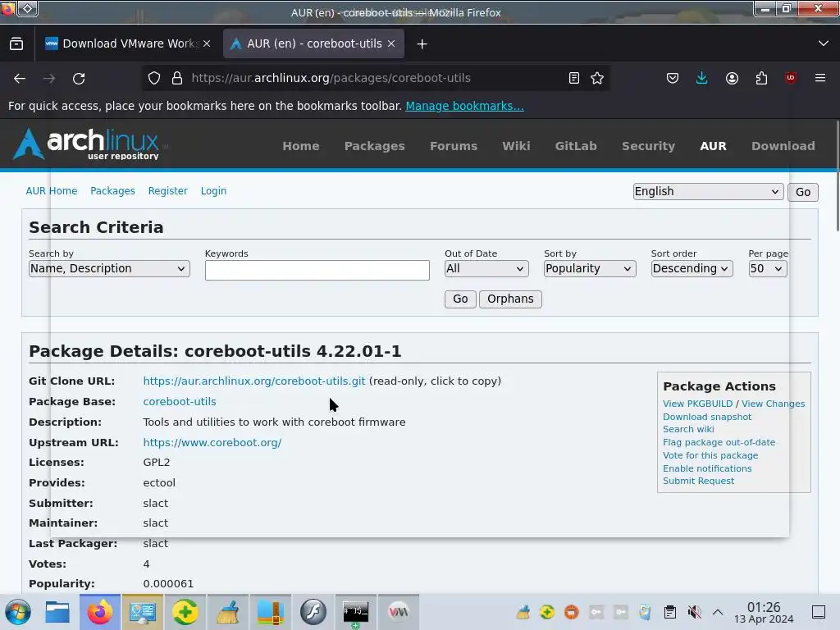Screen dimensions: 840x630
Task: Go back using the browser back arrow
Action: (20, 78)
